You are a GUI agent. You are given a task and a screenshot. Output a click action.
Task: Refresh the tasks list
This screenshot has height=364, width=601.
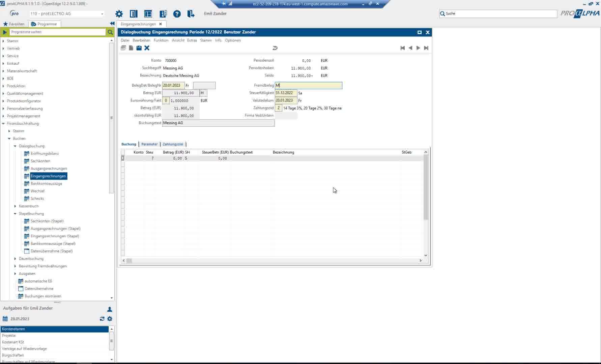pyautogui.click(x=102, y=318)
